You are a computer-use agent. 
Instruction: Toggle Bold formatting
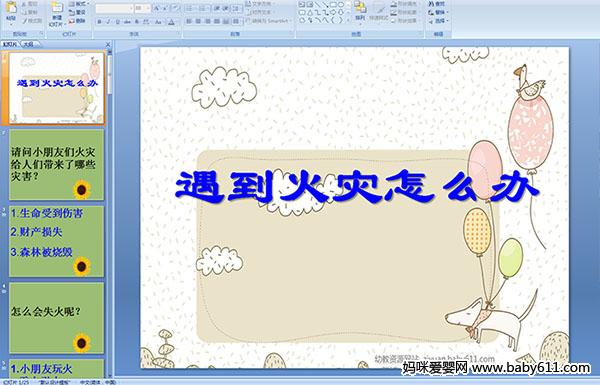tap(99, 22)
